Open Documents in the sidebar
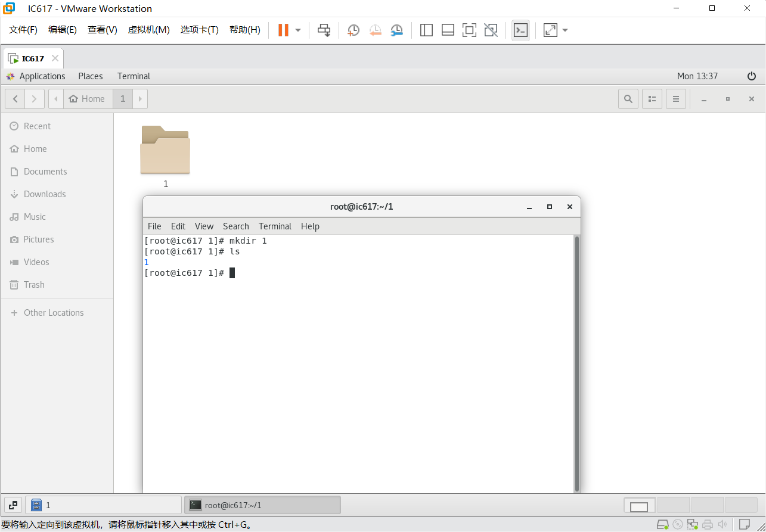This screenshot has height=532, width=766. coord(57,172)
